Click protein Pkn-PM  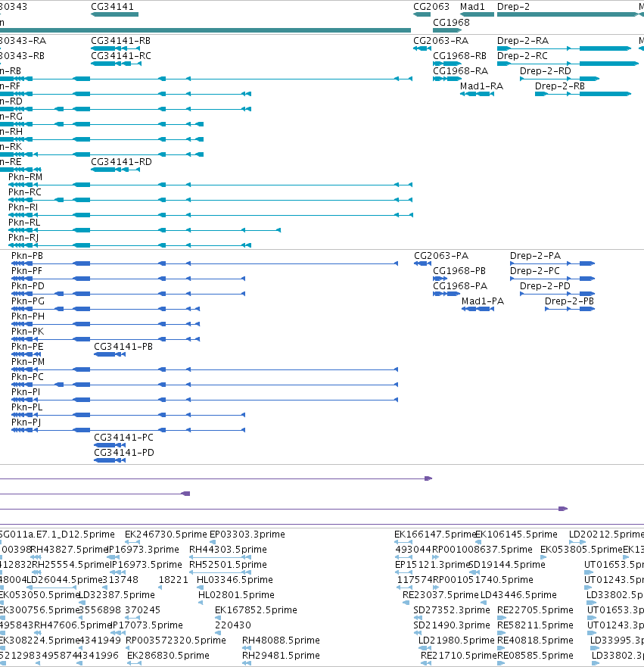coord(28,362)
